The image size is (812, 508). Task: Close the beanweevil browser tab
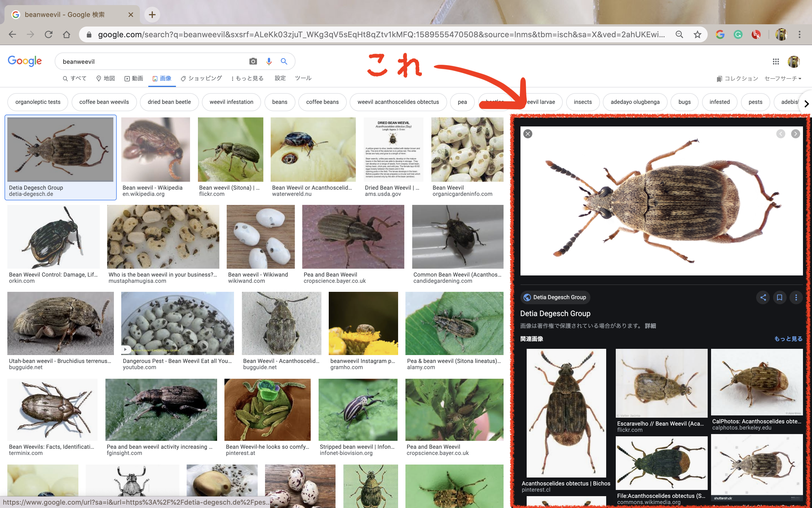click(x=131, y=15)
